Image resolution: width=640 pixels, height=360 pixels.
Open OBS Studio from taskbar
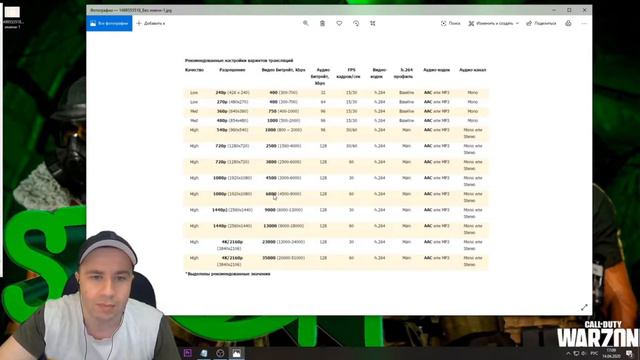coord(220,353)
